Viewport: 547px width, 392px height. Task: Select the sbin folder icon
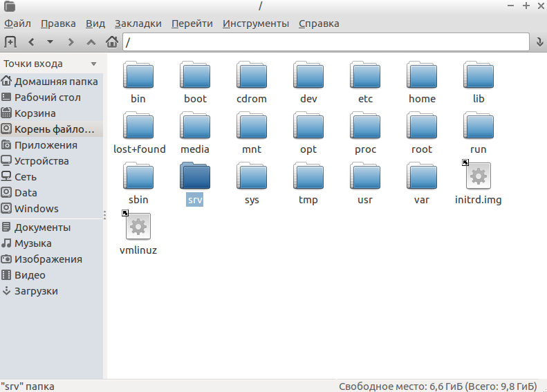pyautogui.click(x=138, y=176)
